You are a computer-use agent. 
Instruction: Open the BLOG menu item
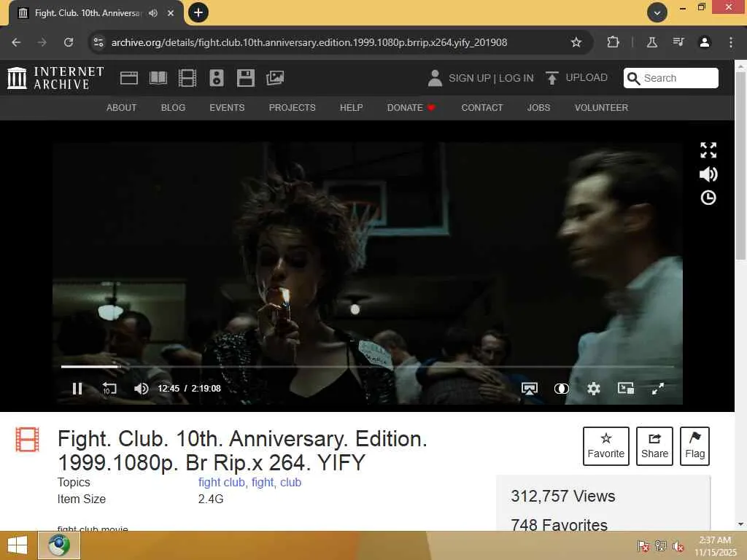click(173, 108)
